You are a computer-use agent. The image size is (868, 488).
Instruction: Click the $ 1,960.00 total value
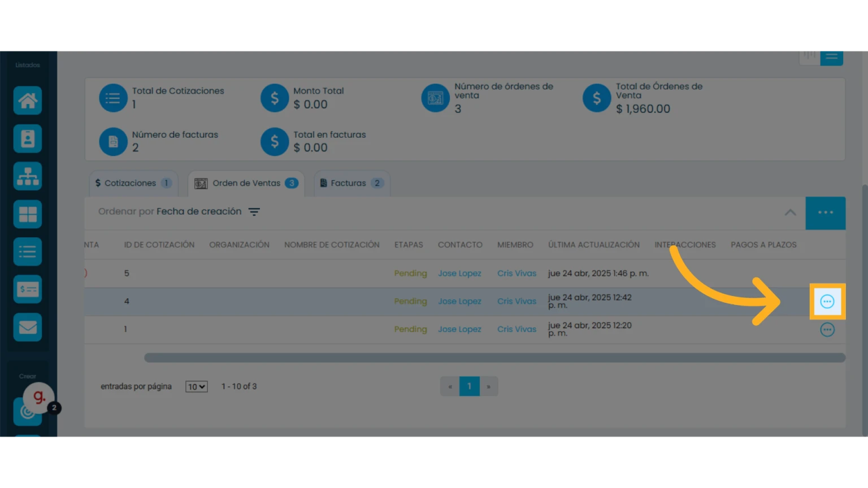click(643, 109)
